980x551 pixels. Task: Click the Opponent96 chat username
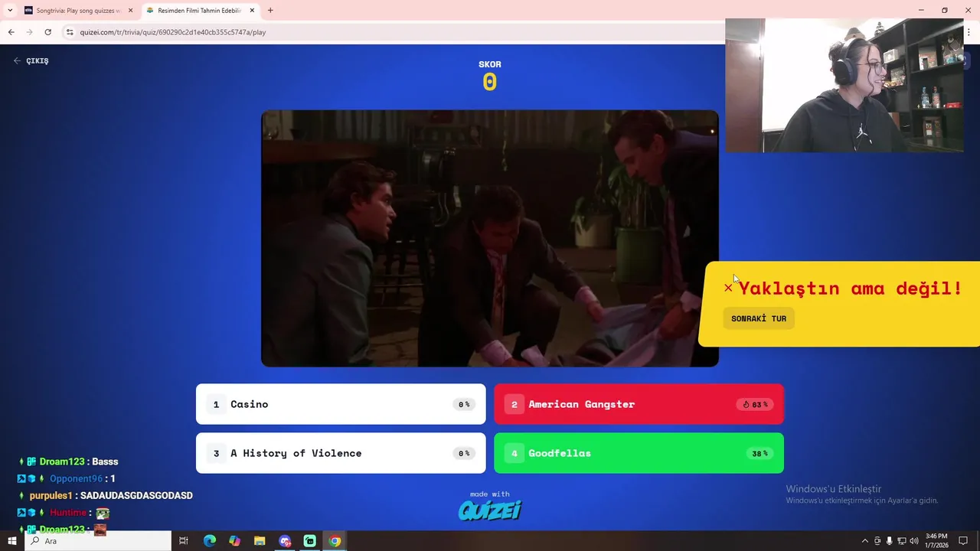point(76,478)
